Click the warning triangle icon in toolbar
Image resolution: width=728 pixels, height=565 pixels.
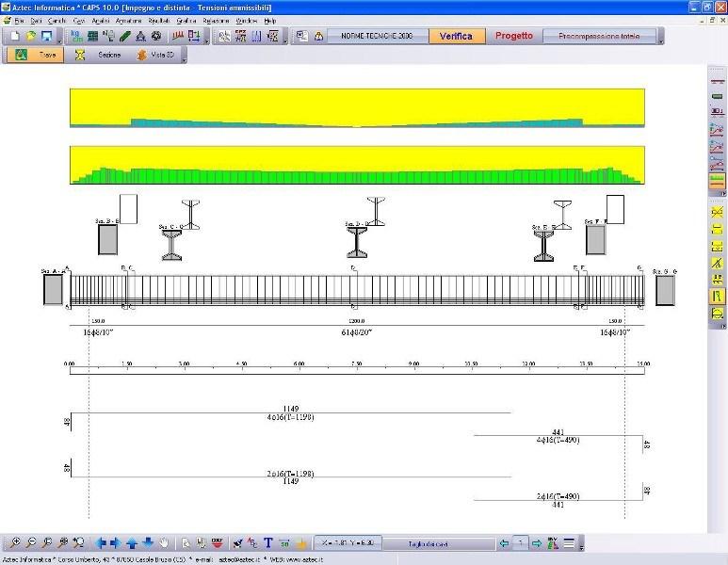[x=318, y=36]
